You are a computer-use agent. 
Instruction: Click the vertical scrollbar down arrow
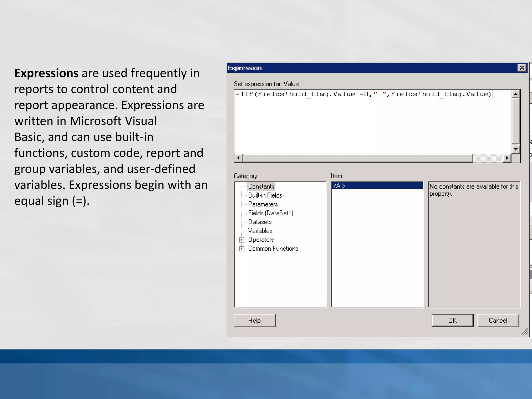pos(516,149)
